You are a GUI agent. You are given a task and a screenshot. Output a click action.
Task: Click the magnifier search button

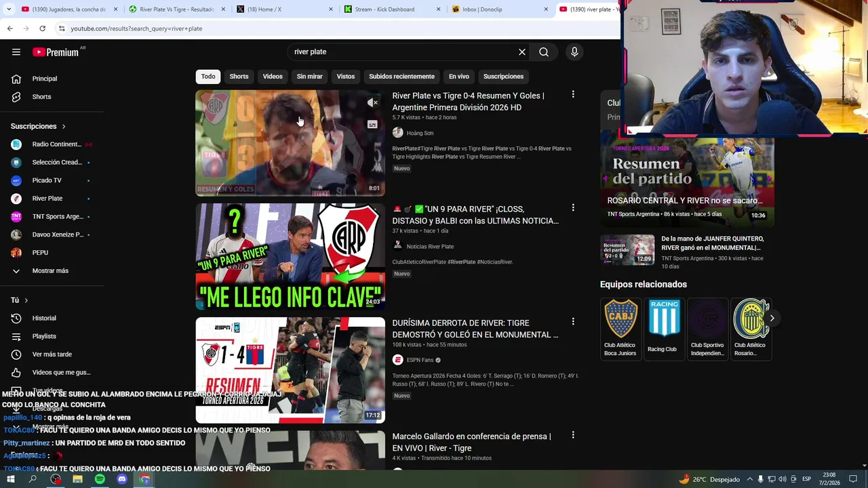(544, 52)
